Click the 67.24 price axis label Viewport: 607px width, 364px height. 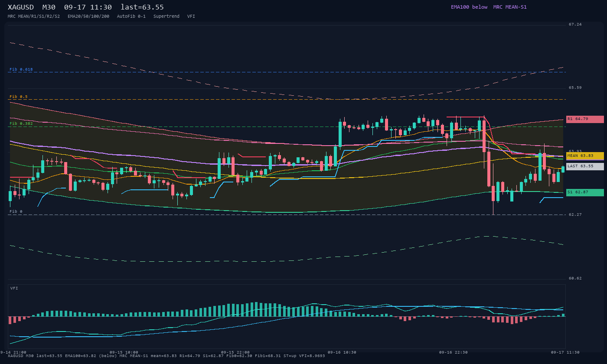(575, 25)
